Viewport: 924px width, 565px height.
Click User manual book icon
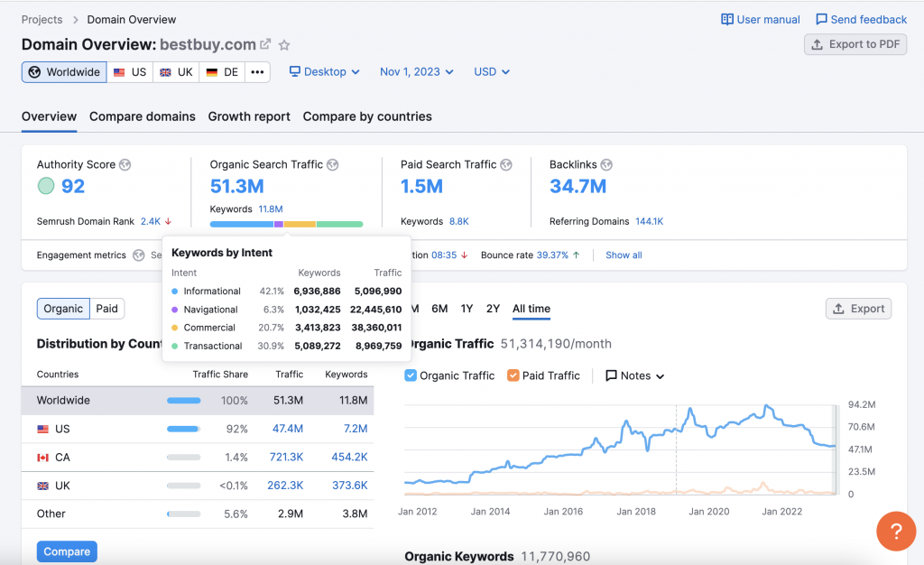pyautogui.click(x=727, y=20)
